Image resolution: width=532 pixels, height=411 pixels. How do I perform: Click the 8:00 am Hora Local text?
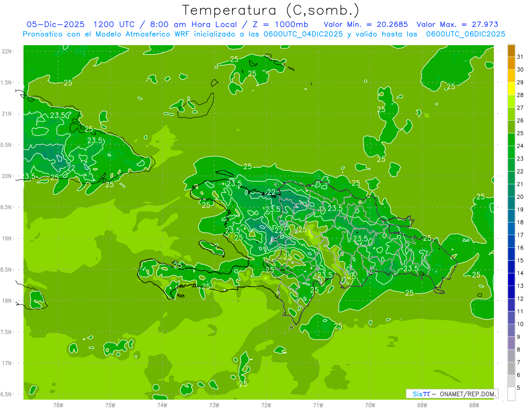195,24
